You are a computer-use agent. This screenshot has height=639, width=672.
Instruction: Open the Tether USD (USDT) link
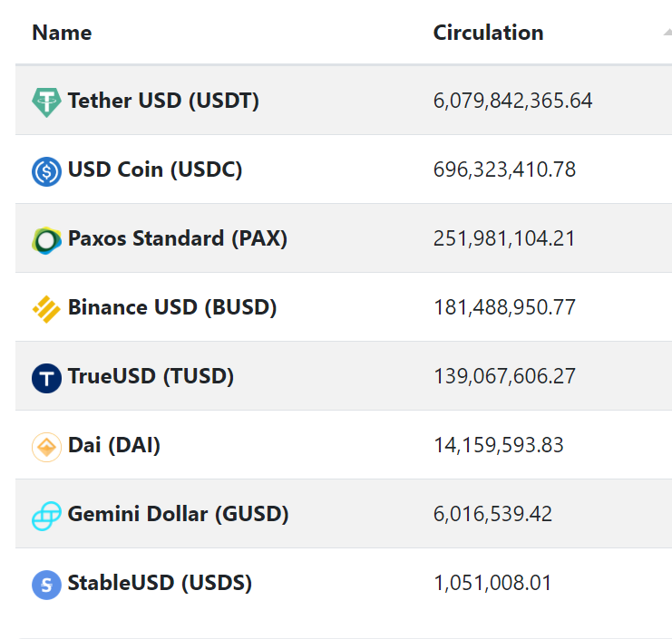point(163,101)
